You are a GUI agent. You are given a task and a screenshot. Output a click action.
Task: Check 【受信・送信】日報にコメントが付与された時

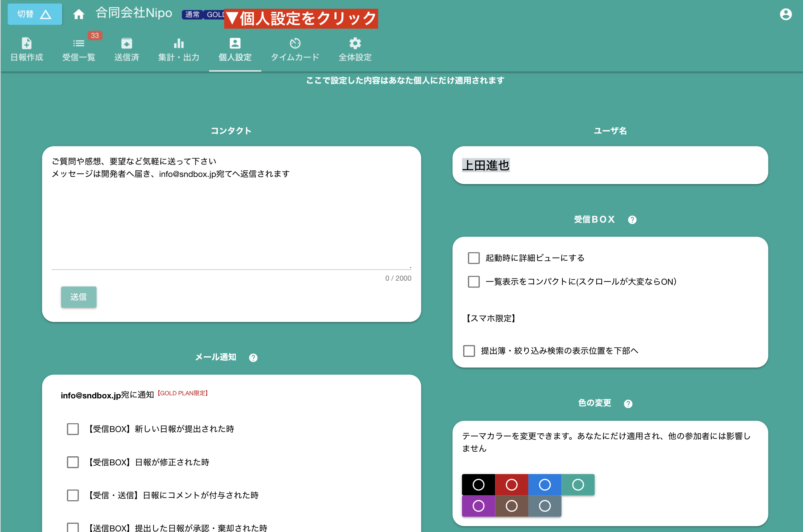click(x=73, y=495)
